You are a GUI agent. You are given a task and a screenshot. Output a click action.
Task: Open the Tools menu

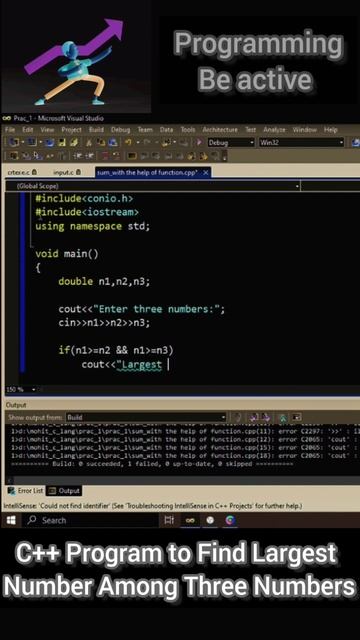pyautogui.click(x=188, y=129)
